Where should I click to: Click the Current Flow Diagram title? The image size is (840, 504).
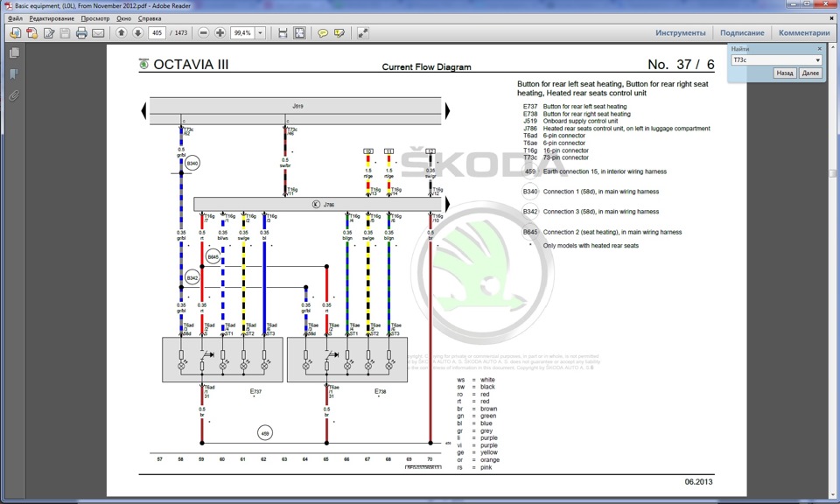pyautogui.click(x=426, y=67)
